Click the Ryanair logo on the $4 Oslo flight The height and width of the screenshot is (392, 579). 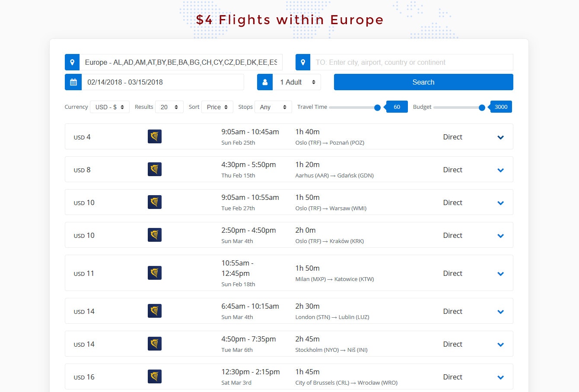(x=154, y=136)
